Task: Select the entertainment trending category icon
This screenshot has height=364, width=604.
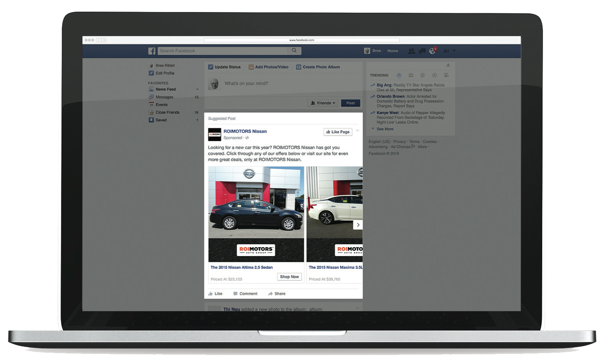Action: [x=446, y=75]
